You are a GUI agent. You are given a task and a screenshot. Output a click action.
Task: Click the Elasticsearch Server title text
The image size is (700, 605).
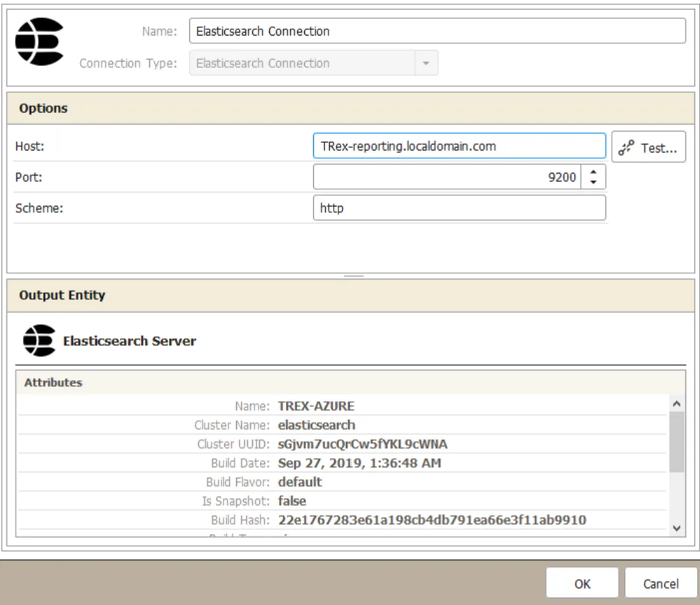tap(130, 341)
